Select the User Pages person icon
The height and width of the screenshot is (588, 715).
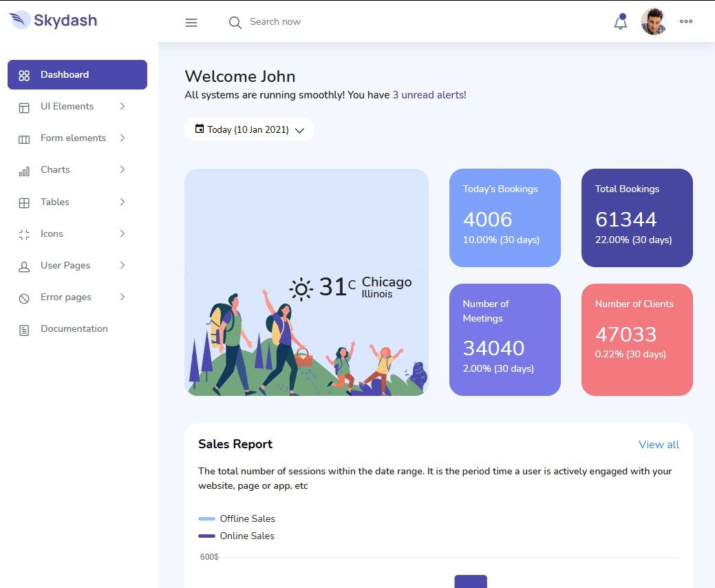coord(25,265)
